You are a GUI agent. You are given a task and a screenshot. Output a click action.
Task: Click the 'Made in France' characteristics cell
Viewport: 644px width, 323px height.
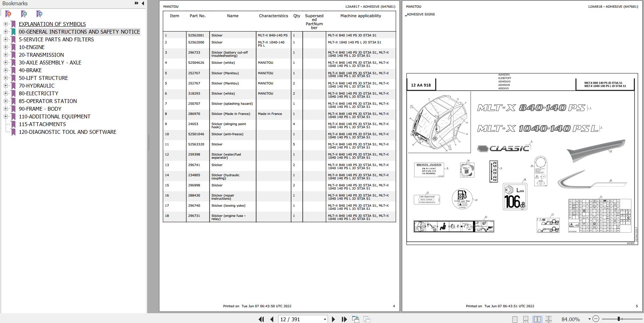tap(270, 114)
